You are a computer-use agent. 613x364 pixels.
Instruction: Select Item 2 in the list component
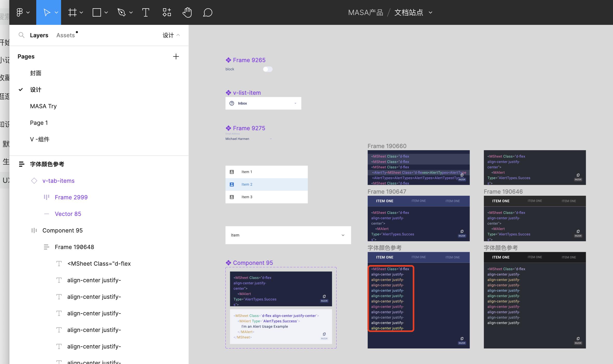247,184
